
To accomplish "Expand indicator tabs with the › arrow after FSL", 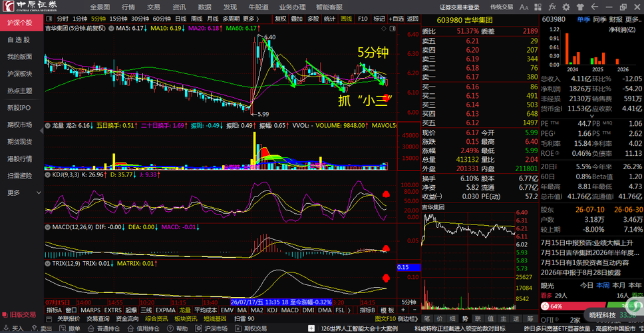I will point(349,310).
